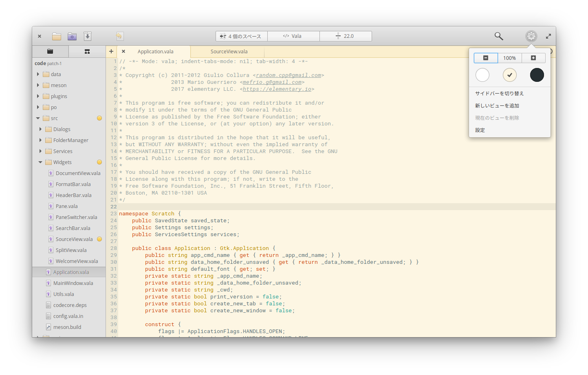
Task: Close the Application.vala tab
Action: [x=123, y=51]
